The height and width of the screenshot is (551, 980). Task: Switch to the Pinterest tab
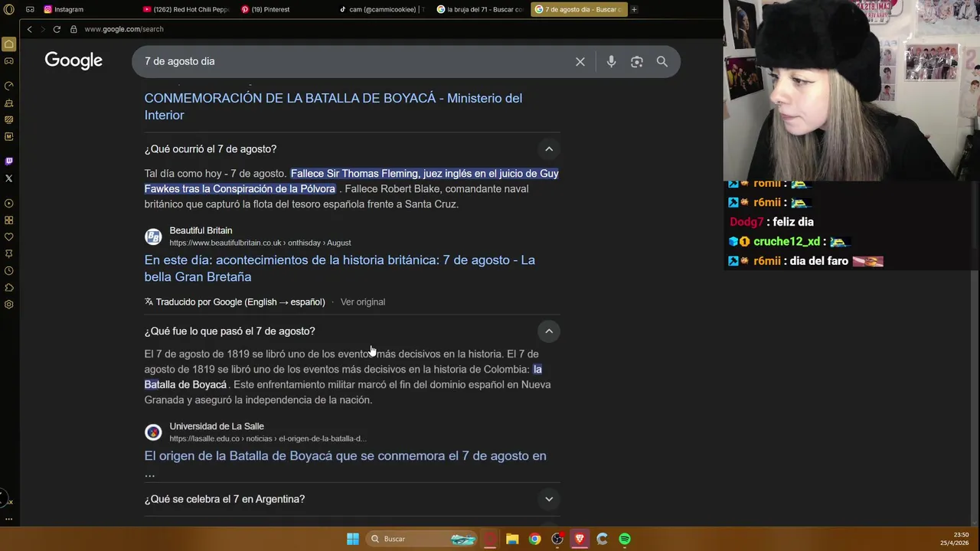266,9
